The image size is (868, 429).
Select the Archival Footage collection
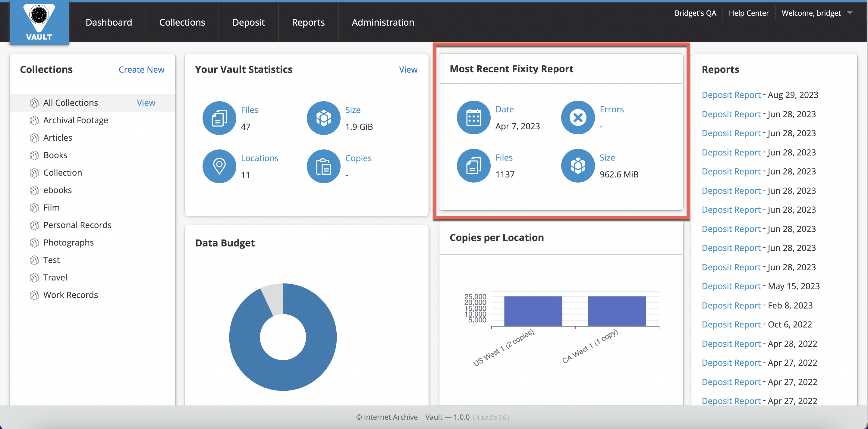pyautogui.click(x=75, y=120)
